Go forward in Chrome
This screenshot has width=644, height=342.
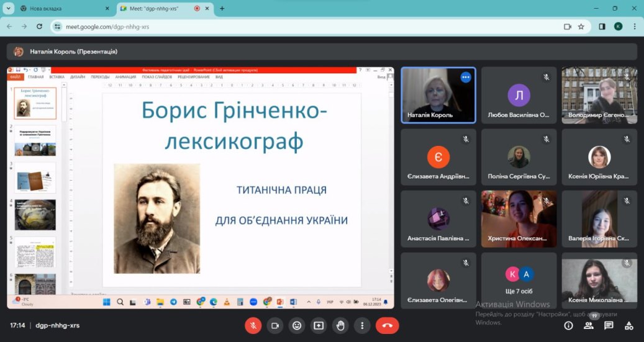(24, 27)
